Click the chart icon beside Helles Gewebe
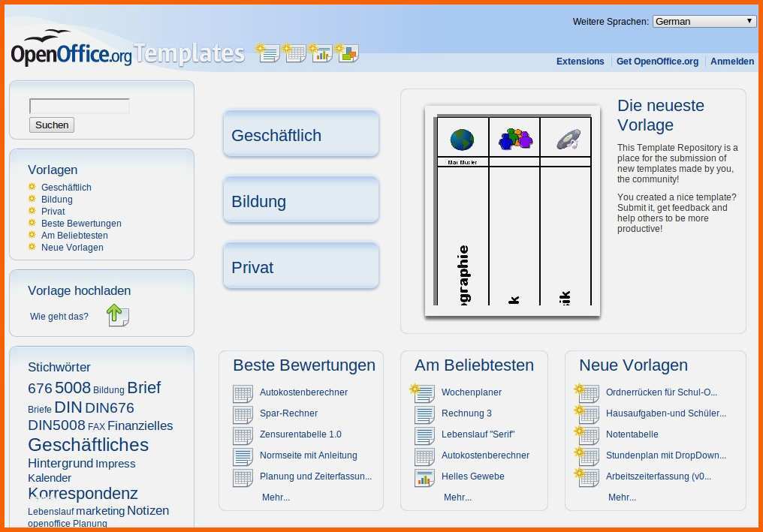763x532 pixels. tap(425, 477)
